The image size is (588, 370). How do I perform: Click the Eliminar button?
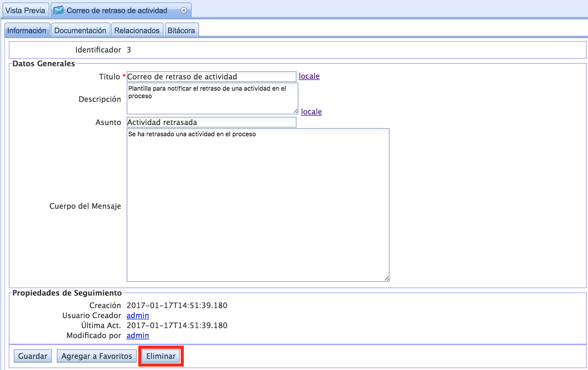click(161, 356)
